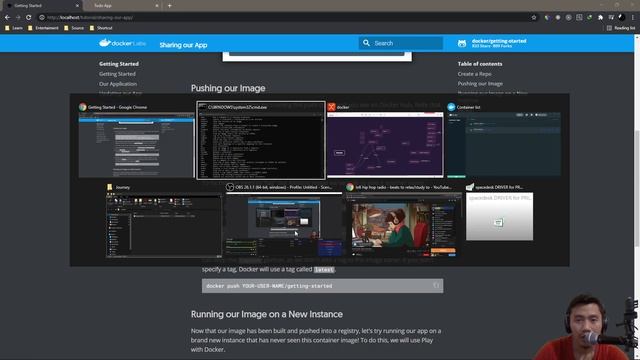Click the site info icon in address bar
This screenshot has width=640, height=360.
pos(42,18)
